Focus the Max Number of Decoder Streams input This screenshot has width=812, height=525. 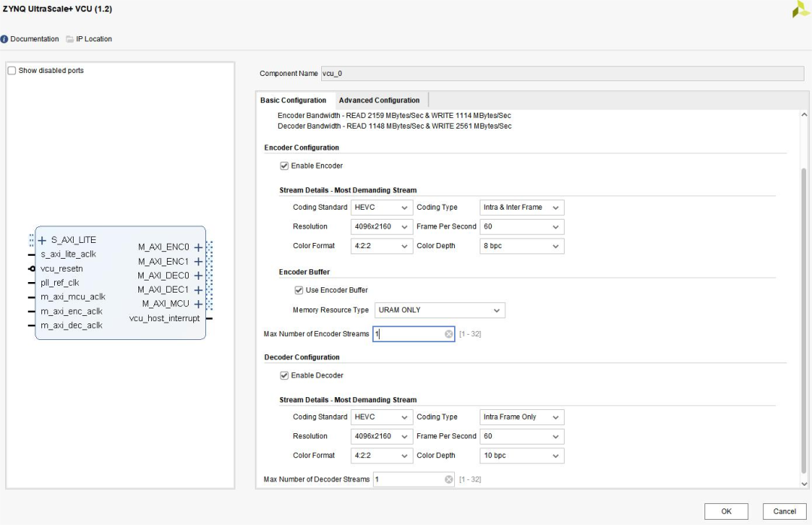coord(414,479)
